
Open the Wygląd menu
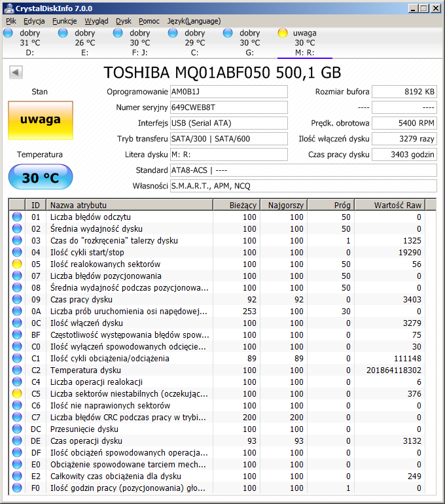click(96, 21)
